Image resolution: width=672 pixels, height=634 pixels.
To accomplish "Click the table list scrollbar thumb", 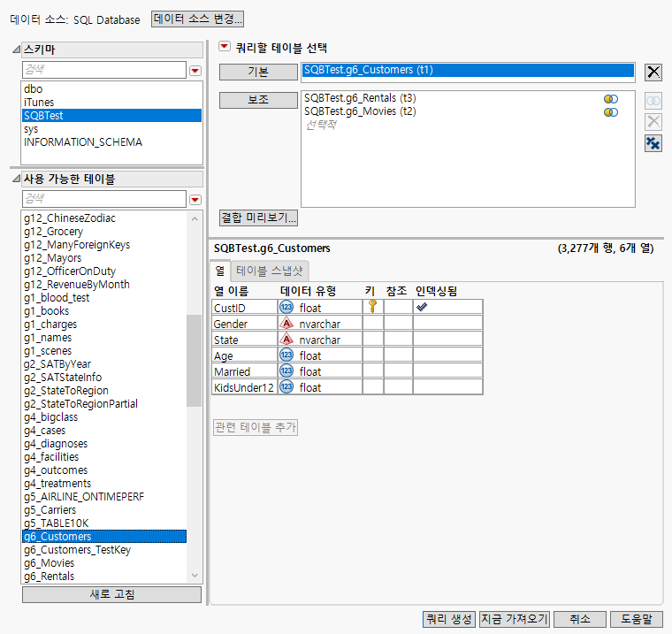I will point(195,361).
